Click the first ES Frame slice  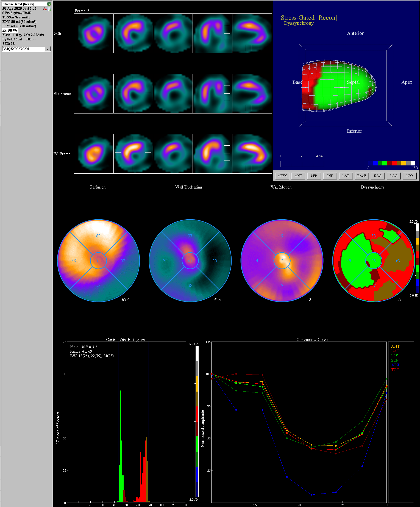click(x=94, y=154)
